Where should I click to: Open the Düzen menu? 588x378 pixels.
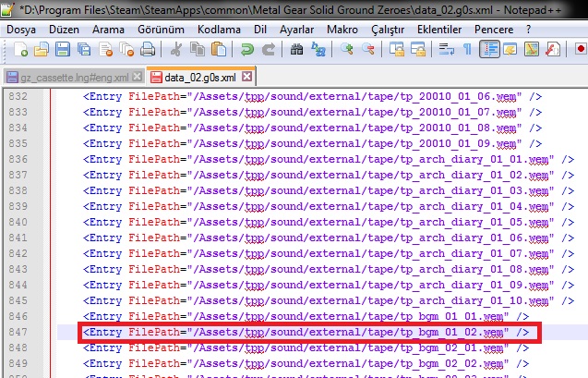pyautogui.click(x=64, y=30)
